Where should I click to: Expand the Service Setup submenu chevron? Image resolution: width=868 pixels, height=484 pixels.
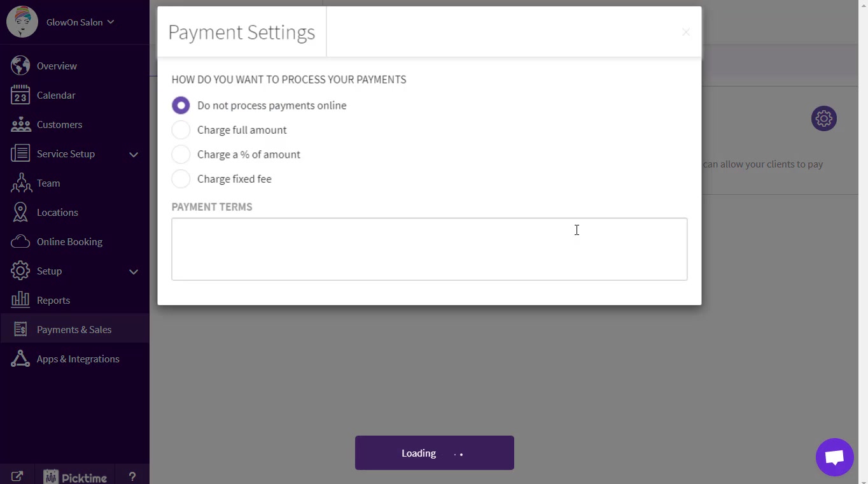[x=134, y=154]
